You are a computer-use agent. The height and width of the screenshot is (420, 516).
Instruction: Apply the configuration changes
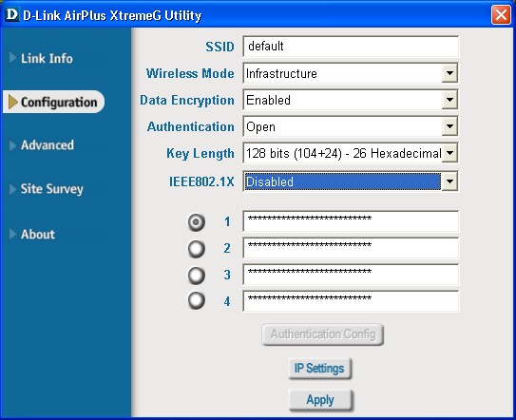[320, 400]
